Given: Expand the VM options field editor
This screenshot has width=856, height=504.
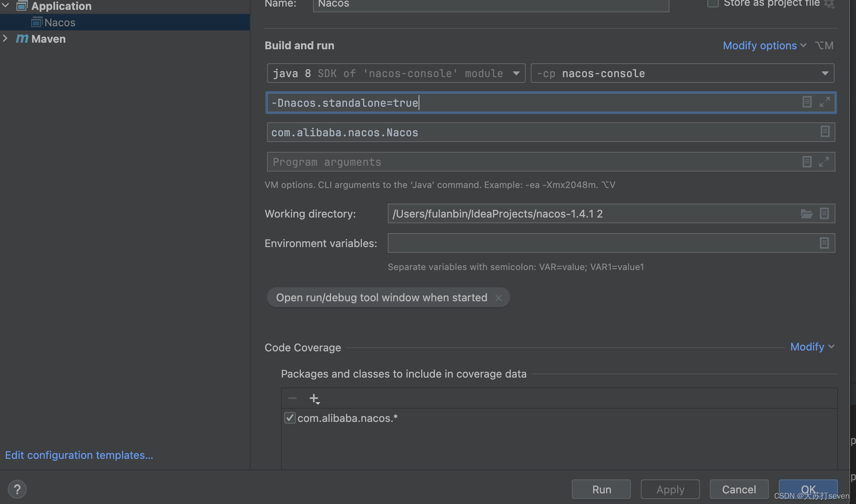Looking at the screenshot, I should pos(824,102).
